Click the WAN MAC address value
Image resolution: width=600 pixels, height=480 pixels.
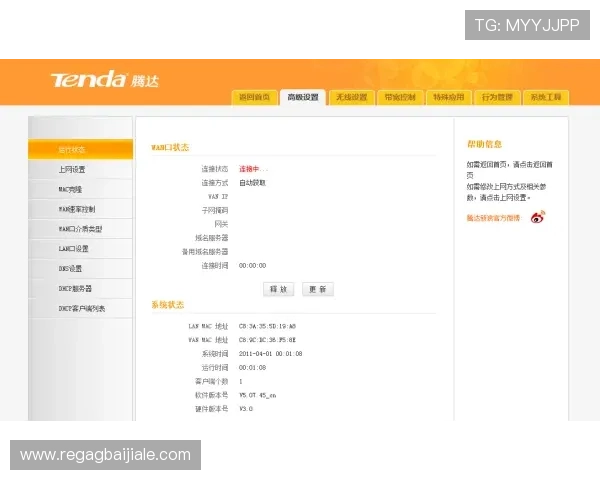[x=267, y=340]
